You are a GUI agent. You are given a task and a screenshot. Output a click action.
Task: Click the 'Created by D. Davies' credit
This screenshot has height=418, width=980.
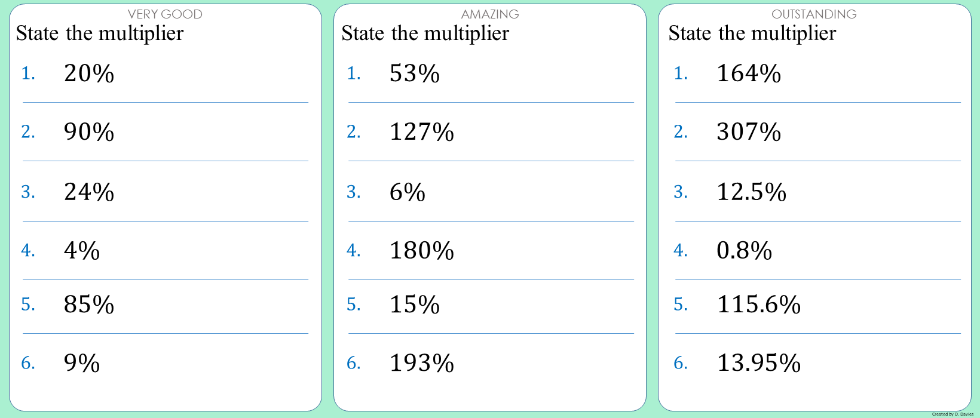coord(953,414)
